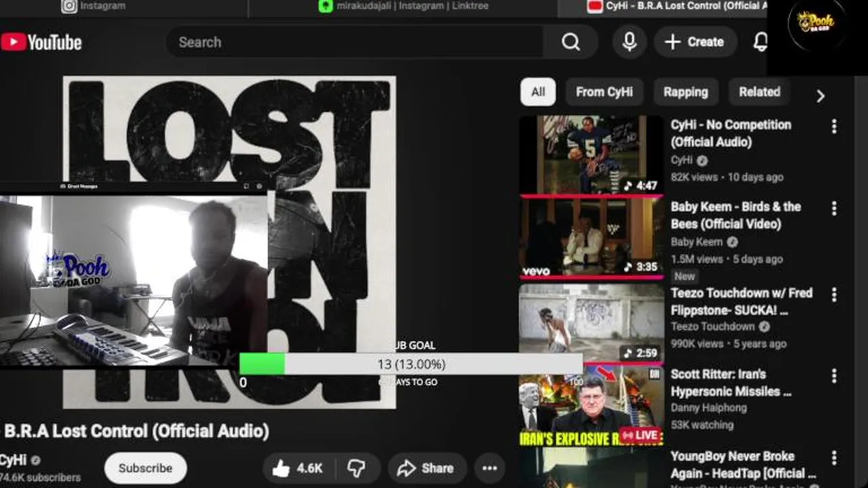Click the Create button

point(694,42)
